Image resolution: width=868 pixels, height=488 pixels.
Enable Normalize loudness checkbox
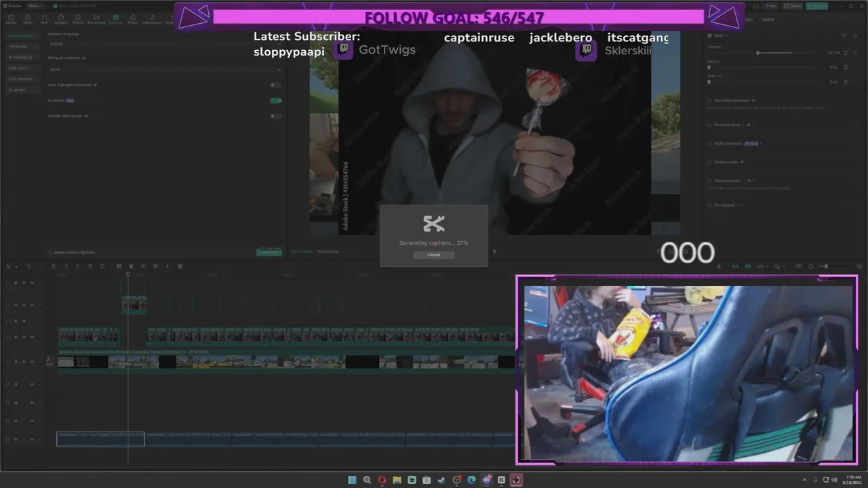tap(709, 100)
